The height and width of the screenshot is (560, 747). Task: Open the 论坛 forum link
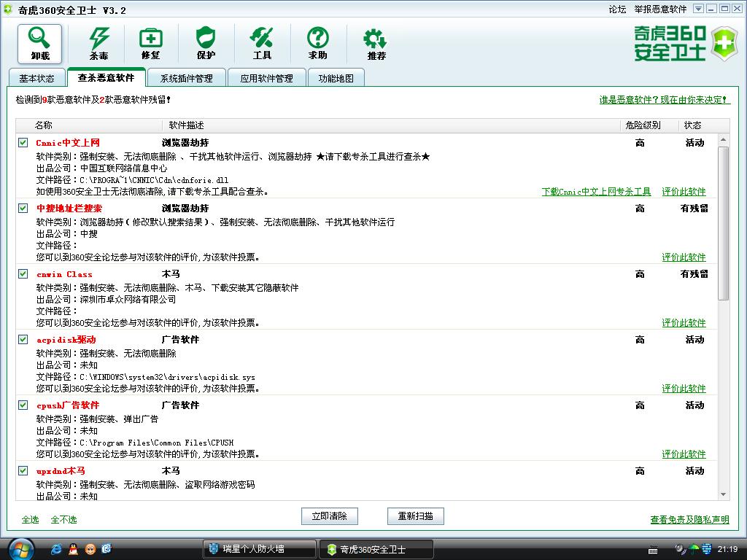click(617, 9)
